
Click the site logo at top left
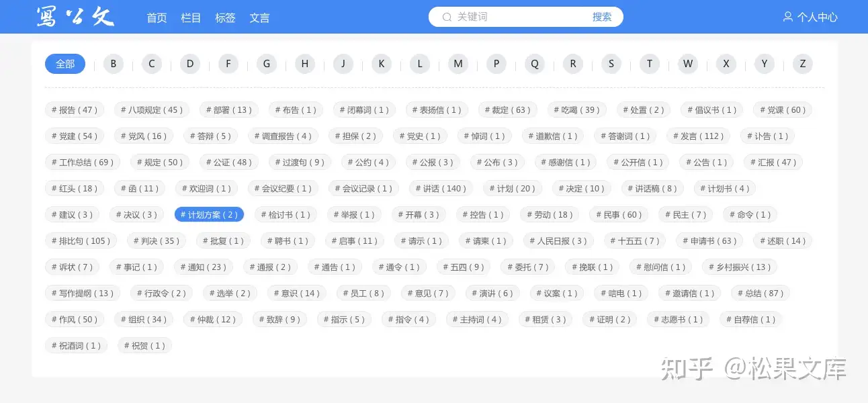tap(75, 17)
